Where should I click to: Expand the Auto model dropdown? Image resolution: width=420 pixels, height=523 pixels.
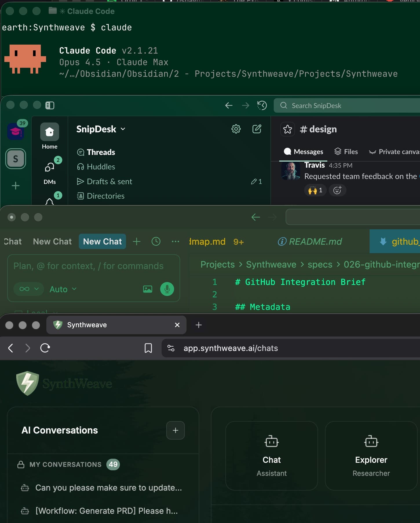point(63,289)
